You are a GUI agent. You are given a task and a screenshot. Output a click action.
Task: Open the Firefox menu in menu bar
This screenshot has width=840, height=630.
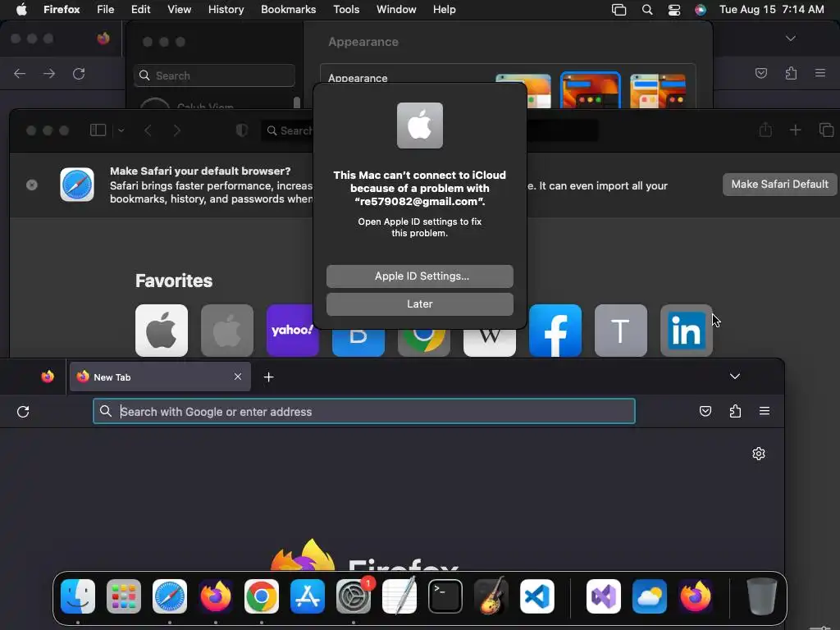[x=62, y=9]
